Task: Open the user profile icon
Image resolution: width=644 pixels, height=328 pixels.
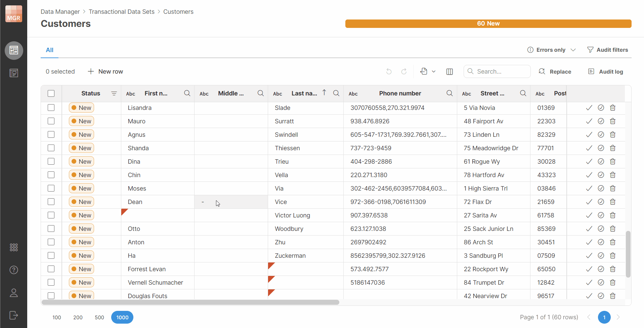Action: click(14, 293)
